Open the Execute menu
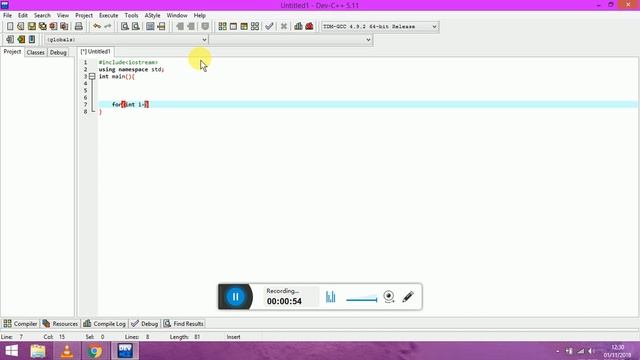This screenshot has height=360, width=640. 109,15
